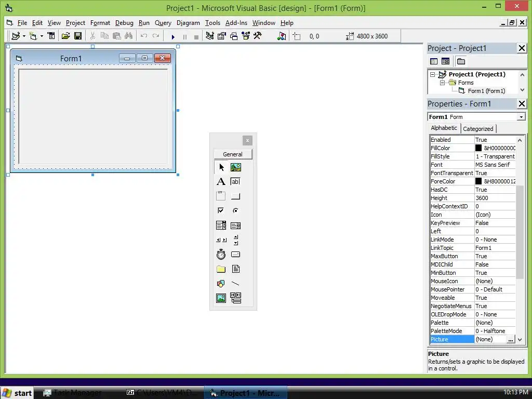Screen dimensions: 532x399
Task: Click Data View Window toolbar icon
Action: pyautogui.click(x=282, y=36)
